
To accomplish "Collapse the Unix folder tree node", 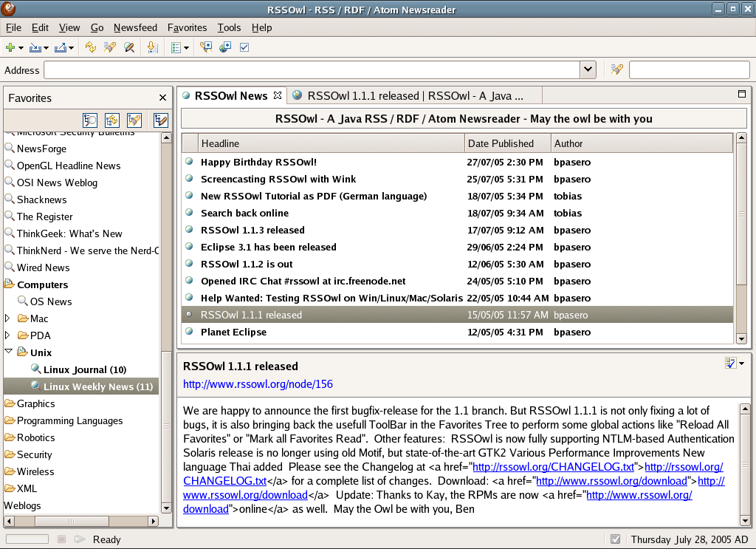I will [8, 352].
